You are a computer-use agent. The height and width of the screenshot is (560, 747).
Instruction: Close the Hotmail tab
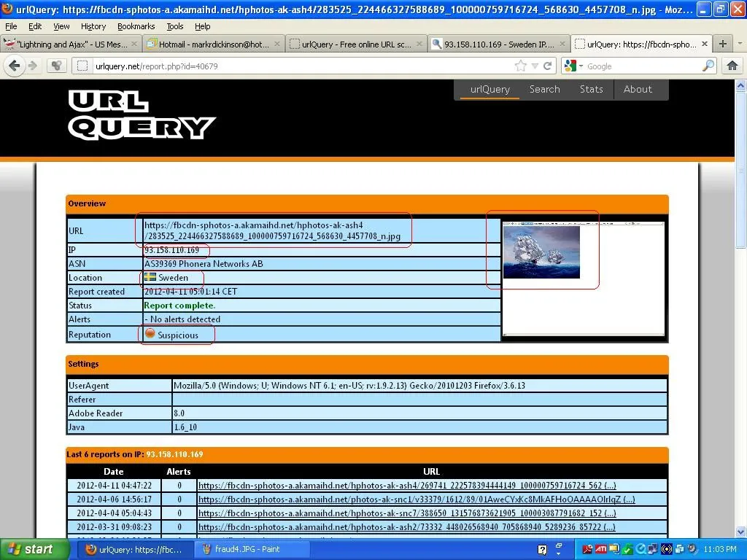[x=276, y=44]
